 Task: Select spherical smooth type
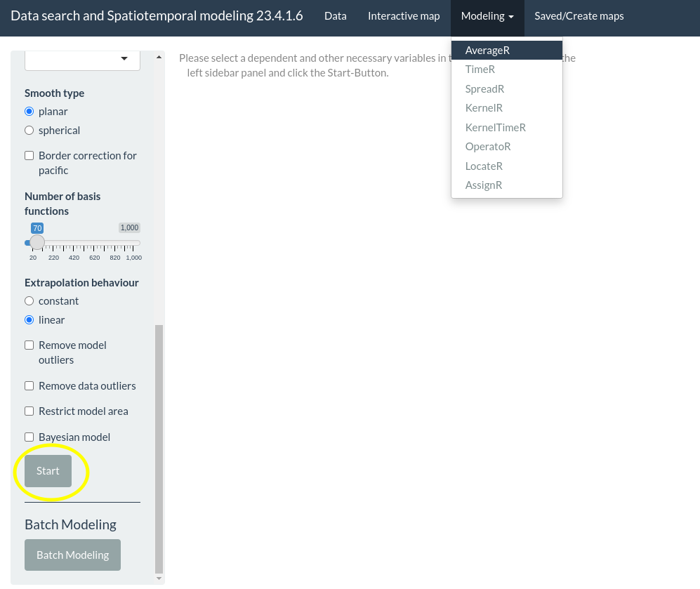tap(29, 130)
